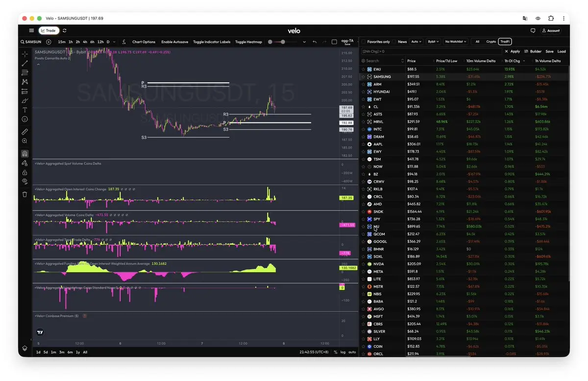This screenshot has height=381, width=588.
Task: Adjust the heatmap intensity slider
Action: click(282, 42)
